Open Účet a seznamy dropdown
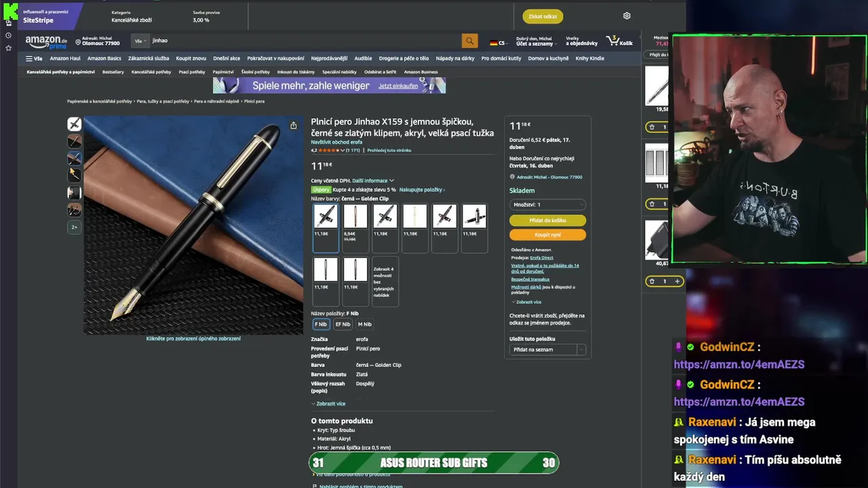The height and width of the screenshot is (488, 868). pos(535,41)
